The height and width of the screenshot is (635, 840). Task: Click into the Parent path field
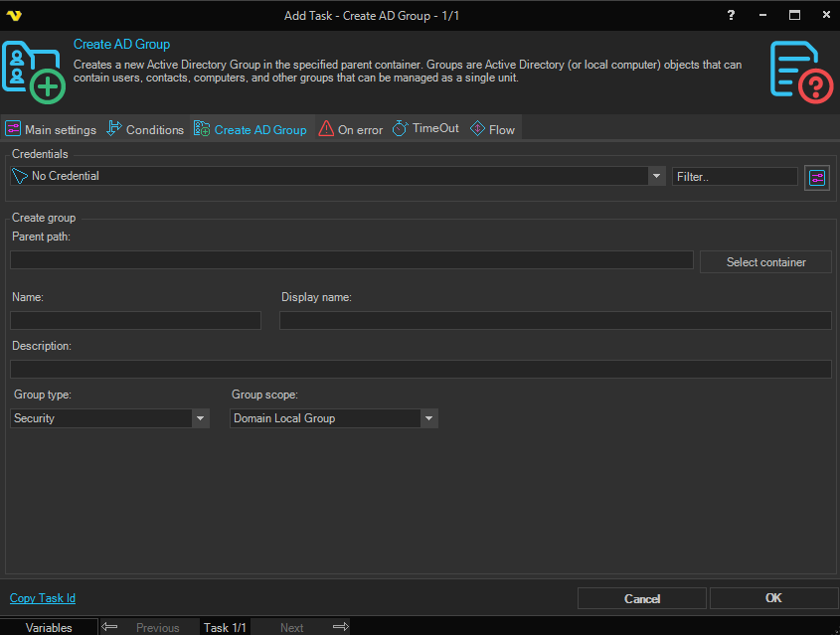tap(351, 260)
